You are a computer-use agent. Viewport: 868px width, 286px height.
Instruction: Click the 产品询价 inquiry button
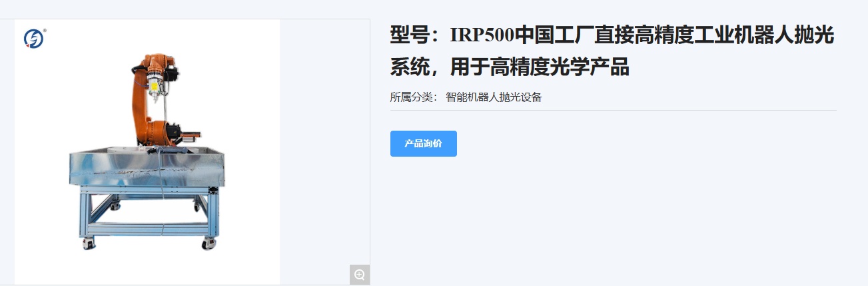(423, 143)
